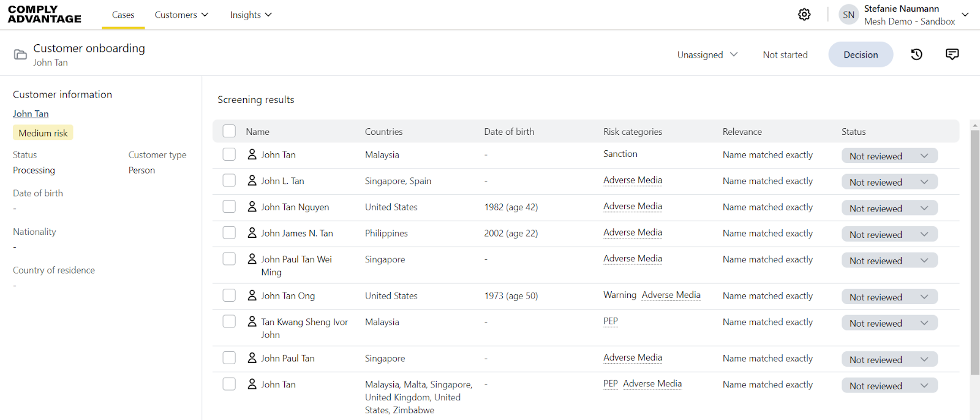Click PEP risk category for Tan Kwang Sheng
Viewport: 980px width, 420px height.
[x=610, y=321]
